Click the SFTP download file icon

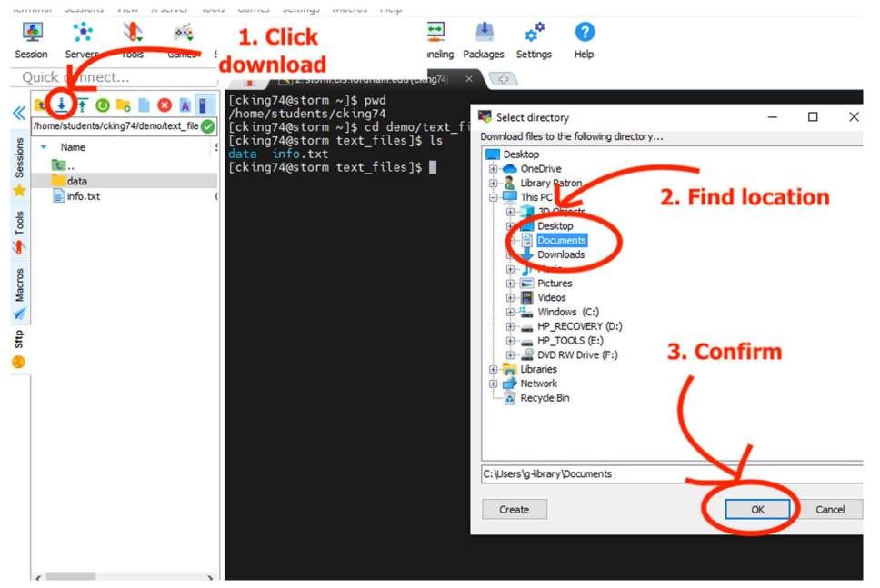pos(62,105)
